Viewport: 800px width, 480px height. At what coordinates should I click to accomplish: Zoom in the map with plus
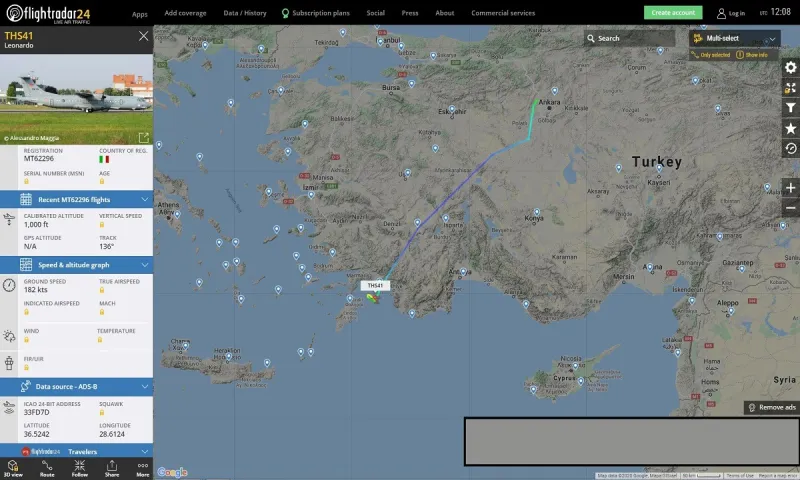pyautogui.click(x=790, y=188)
